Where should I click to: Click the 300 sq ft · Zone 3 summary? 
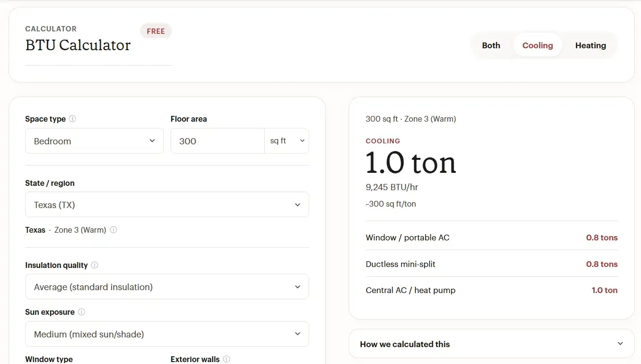[x=411, y=119]
